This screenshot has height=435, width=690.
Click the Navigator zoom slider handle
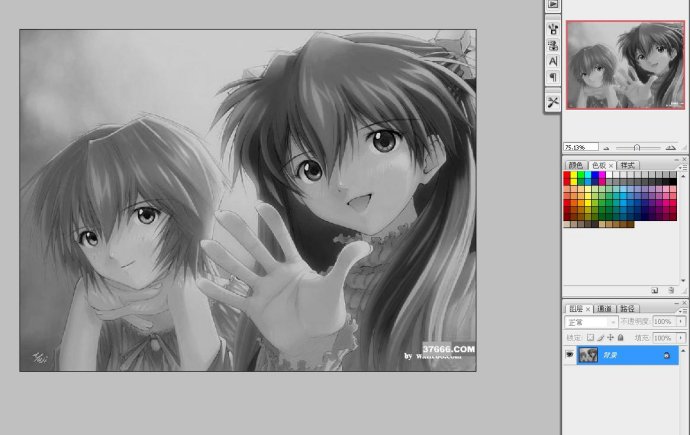(x=637, y=148)
